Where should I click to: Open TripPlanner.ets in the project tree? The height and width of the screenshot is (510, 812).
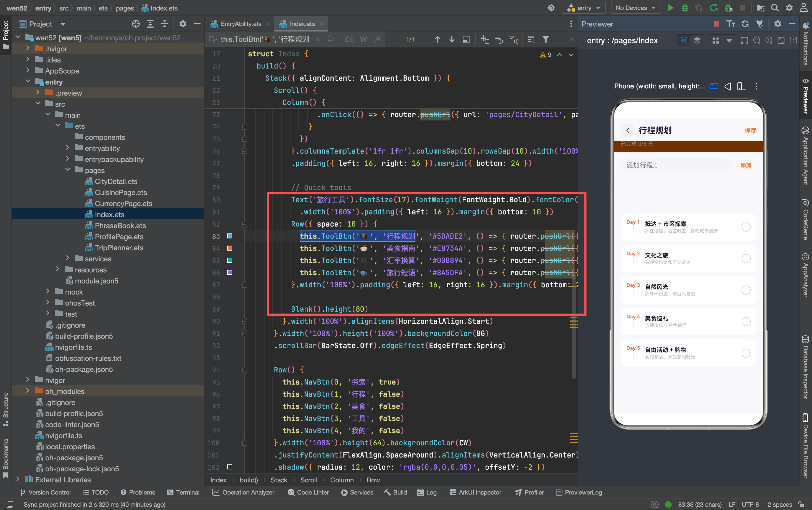click(119, 248)
